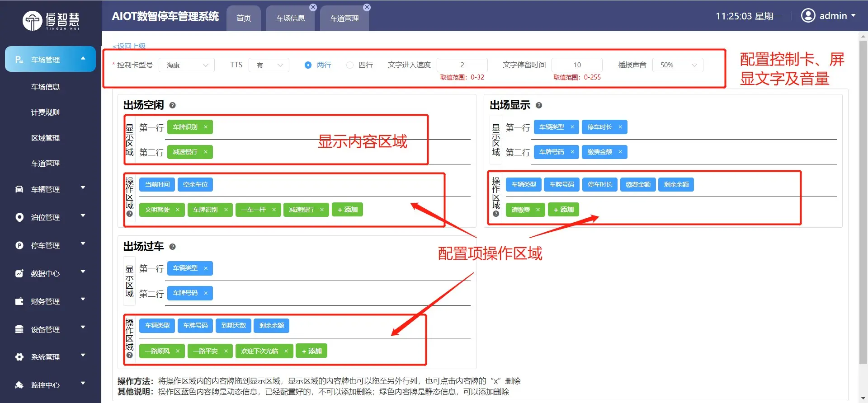Switch to the 车场信息 tab

point(291,18)
